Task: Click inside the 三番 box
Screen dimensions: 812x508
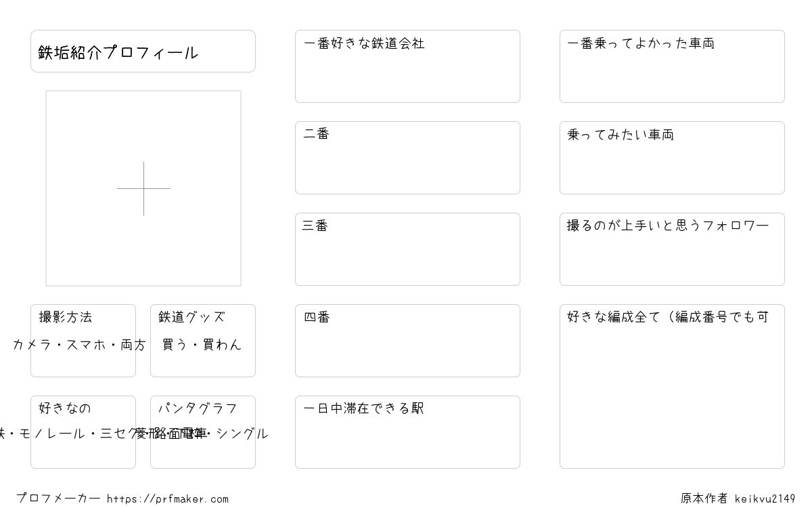Action: point(407,249)
